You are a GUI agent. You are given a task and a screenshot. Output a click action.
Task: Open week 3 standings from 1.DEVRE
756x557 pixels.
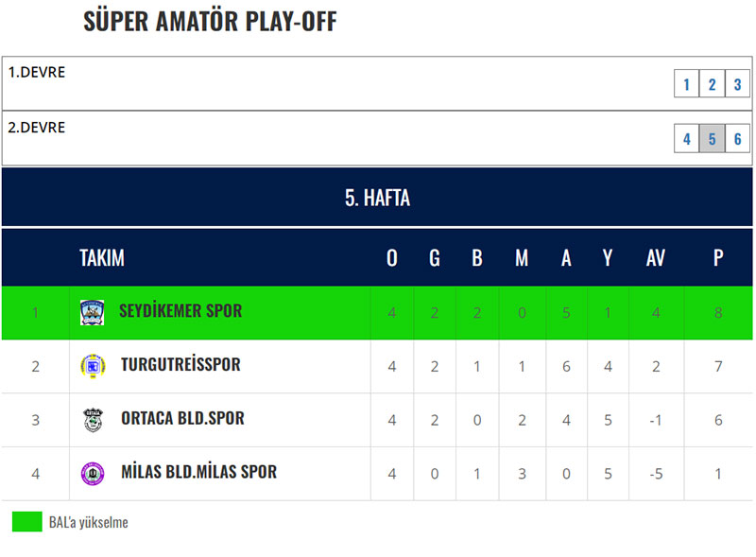737,83
